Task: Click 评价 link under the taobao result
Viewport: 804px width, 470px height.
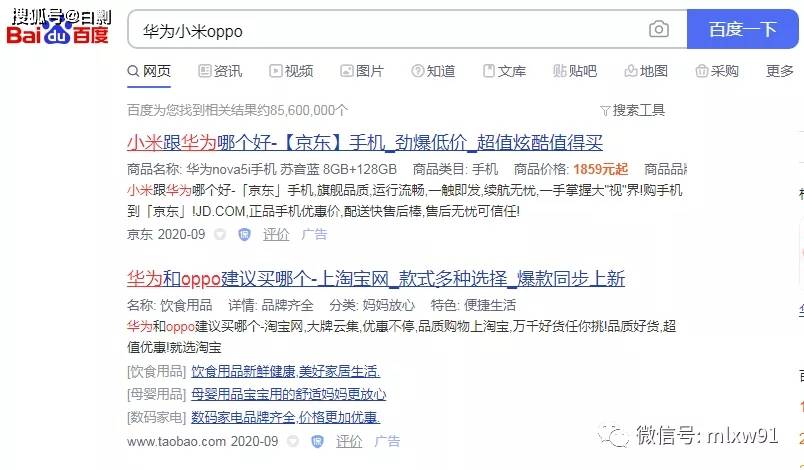Action: pos(349,441)
